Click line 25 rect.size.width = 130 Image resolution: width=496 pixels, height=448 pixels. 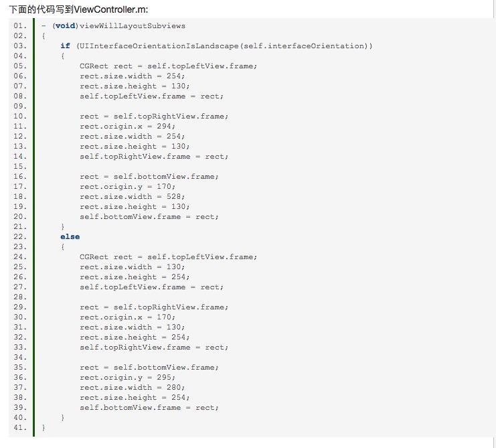133,267
